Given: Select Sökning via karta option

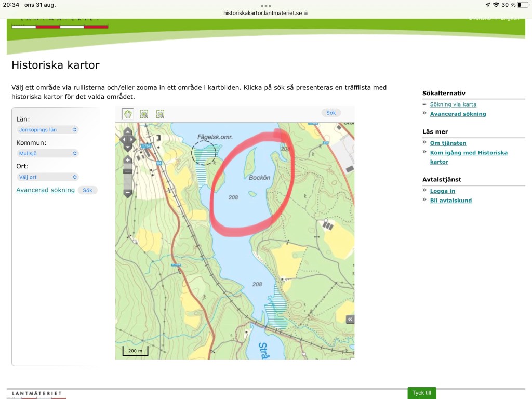Looking at the screenshot, I should [453, 104].
